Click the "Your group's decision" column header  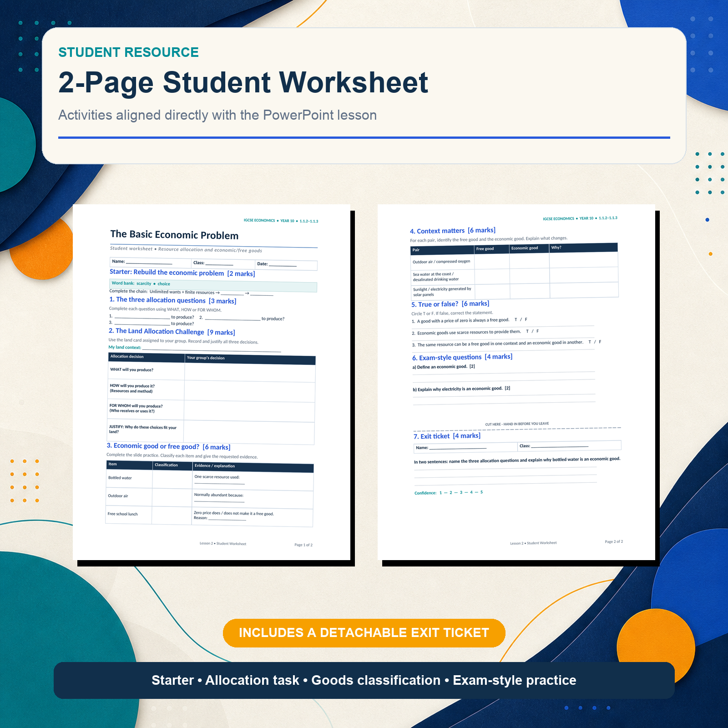[250, 359]
